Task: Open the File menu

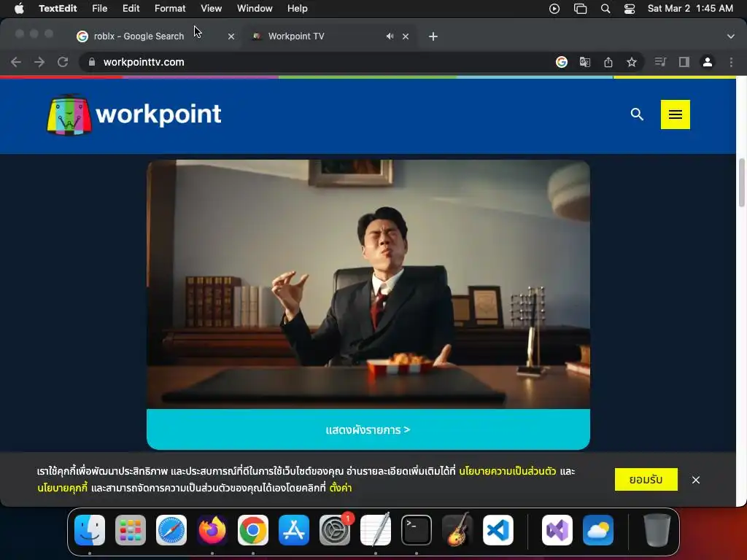Action: pos(99,9)
